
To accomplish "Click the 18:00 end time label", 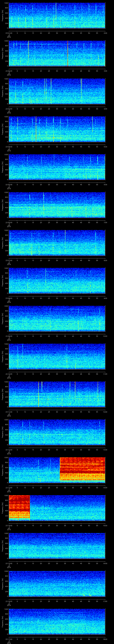I will (105, 639).
